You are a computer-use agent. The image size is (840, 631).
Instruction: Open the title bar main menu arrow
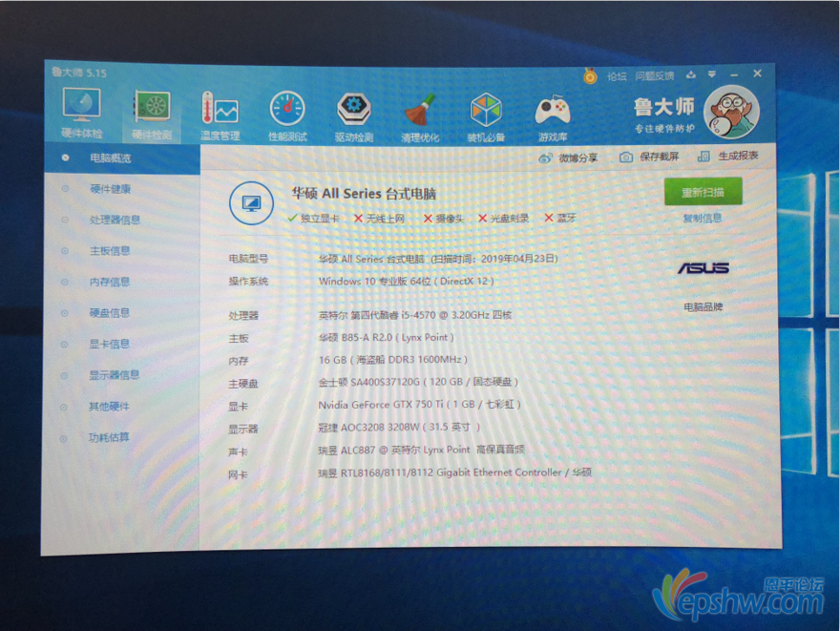click(712, 74)
